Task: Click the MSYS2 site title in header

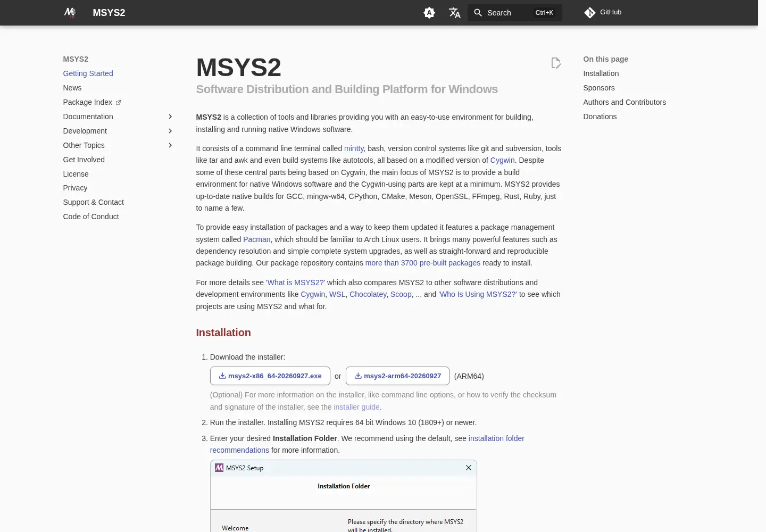Action: pyautogui.click(x=109, y=13)
